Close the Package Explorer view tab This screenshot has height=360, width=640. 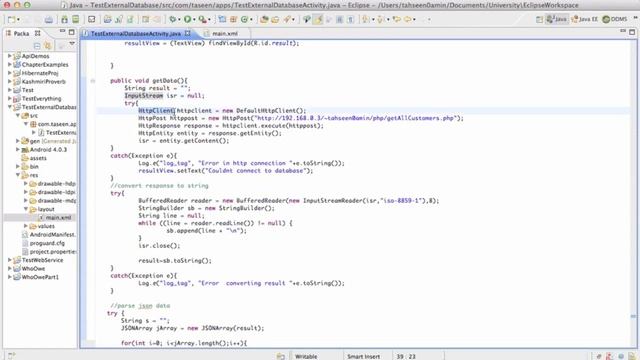tap(38, 33)
